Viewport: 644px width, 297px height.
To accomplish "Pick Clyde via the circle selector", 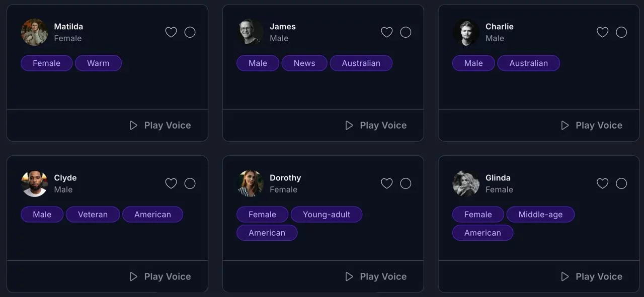I will pyautogui.click(x=190, y=183).
